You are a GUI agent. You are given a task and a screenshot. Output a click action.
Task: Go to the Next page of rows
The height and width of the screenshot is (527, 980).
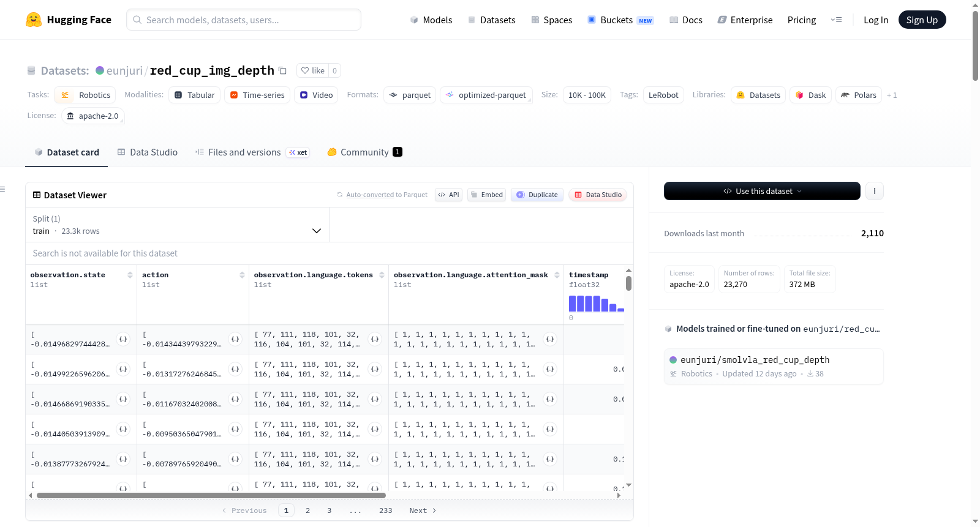423,510
